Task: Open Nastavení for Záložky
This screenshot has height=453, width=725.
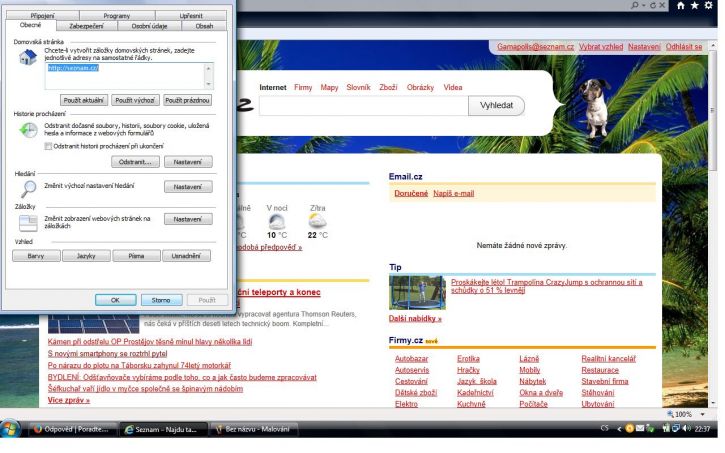Action: (188, 219)
